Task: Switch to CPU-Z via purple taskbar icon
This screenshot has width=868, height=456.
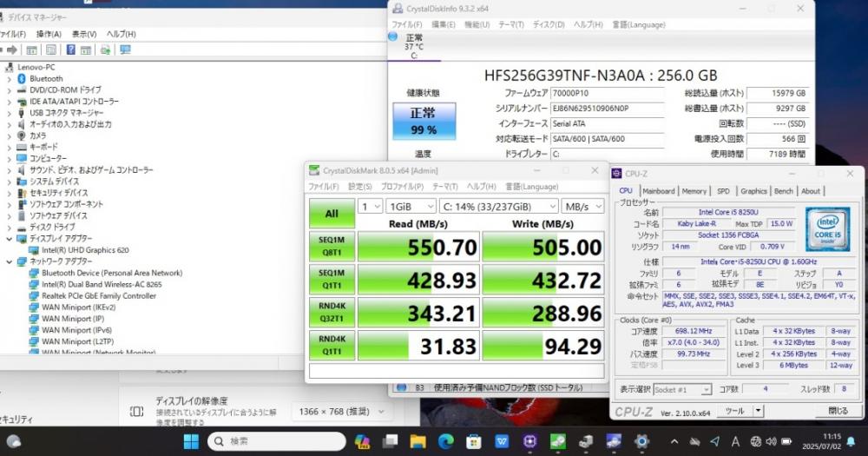Action: [529, 441]
